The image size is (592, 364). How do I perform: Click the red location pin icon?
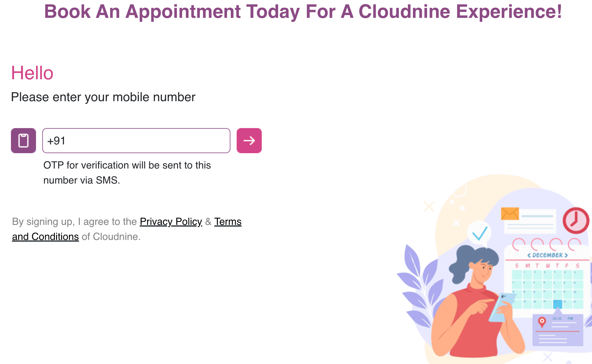542,321
